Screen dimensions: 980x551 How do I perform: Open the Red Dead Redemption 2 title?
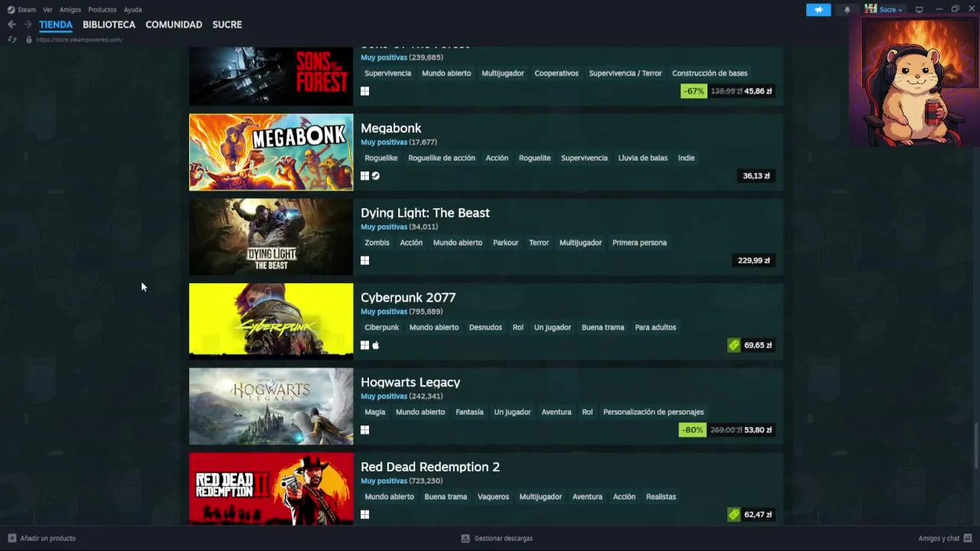[430, 467]
